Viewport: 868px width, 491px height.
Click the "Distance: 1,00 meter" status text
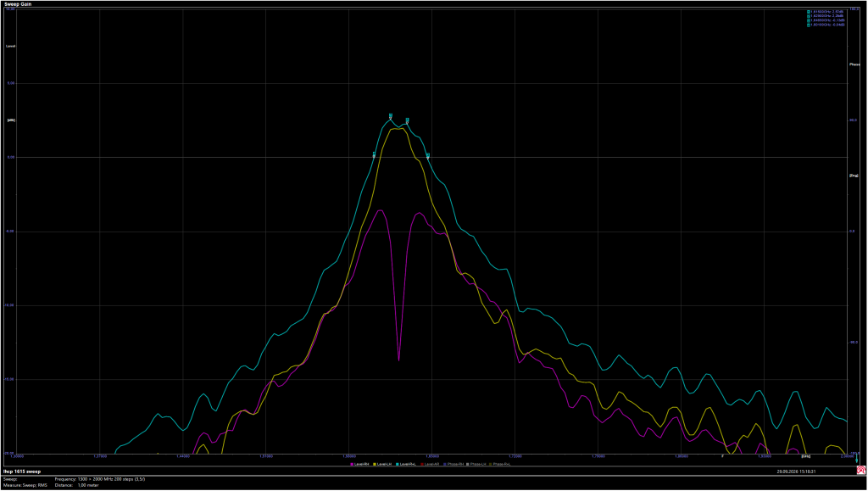[77, 485]
